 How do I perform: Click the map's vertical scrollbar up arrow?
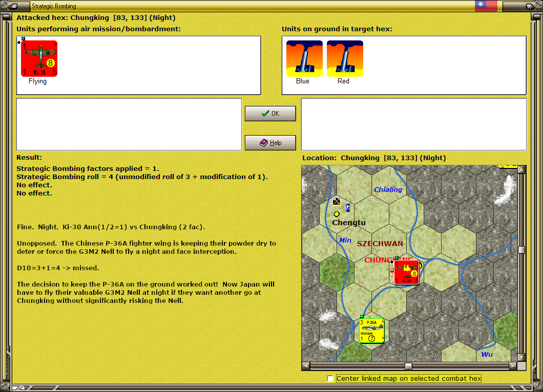(521, 169)
